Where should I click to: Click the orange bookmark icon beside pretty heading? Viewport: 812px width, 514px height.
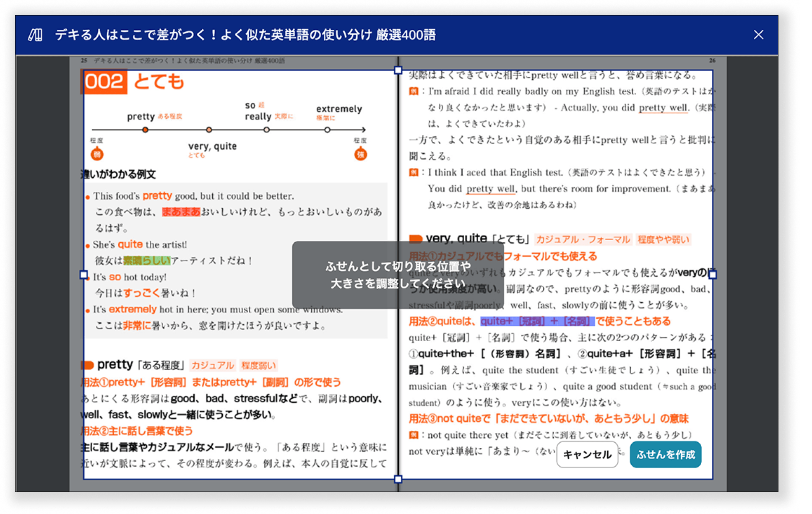(x=87, y=365)
